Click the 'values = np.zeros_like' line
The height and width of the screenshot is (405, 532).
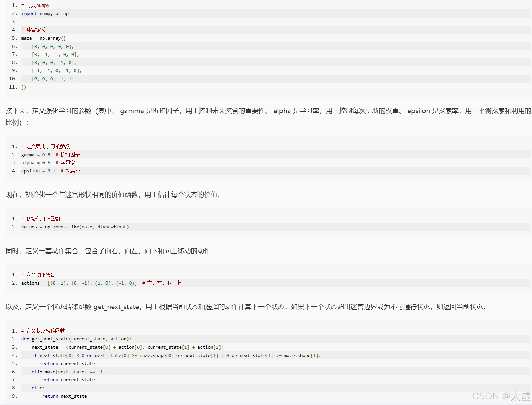(75, 227)
